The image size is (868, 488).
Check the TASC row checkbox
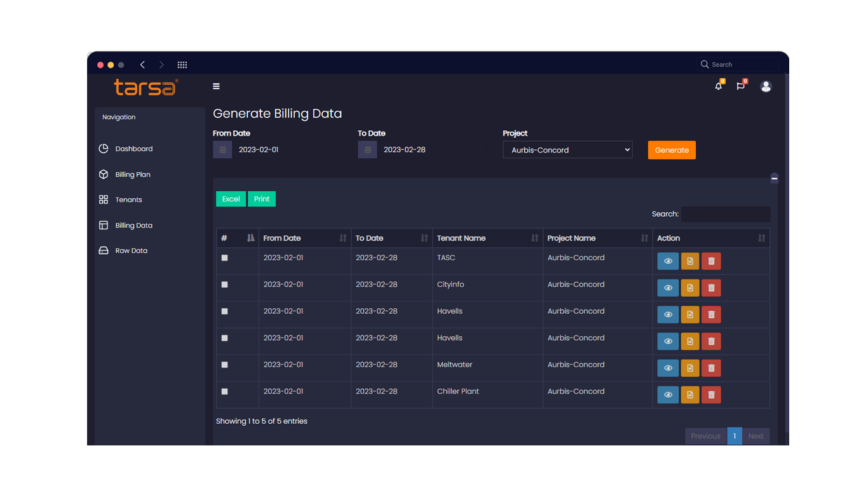[224, 258]
